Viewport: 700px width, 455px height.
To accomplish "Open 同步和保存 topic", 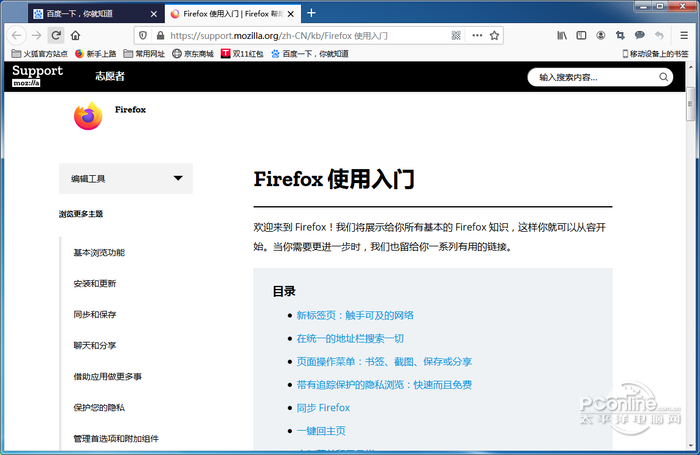I will [x=95, y=314].
